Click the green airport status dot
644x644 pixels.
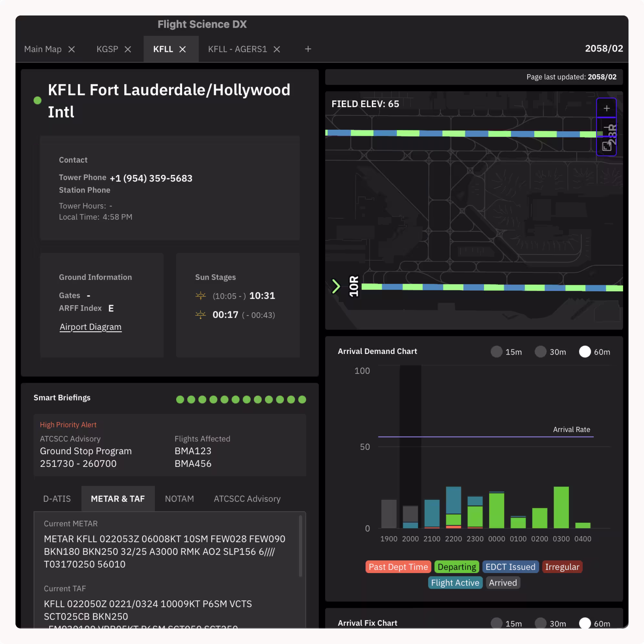pyautogui.click(x=38, y=100)
